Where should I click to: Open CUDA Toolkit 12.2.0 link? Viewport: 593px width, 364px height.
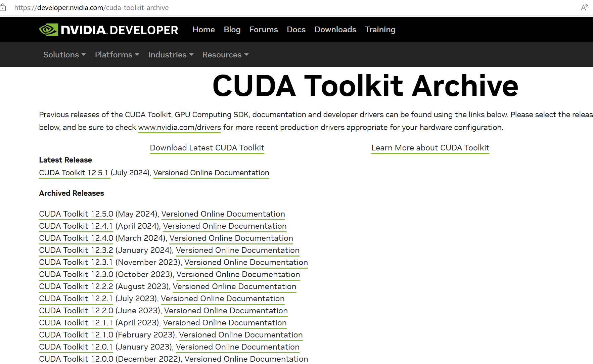76,311
